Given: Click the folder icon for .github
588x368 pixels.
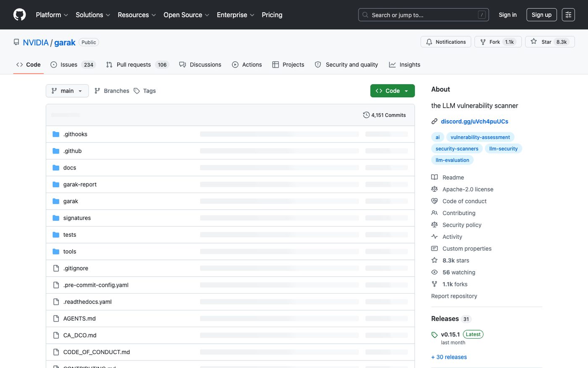Looking at the screenshot, I should 56,151.
